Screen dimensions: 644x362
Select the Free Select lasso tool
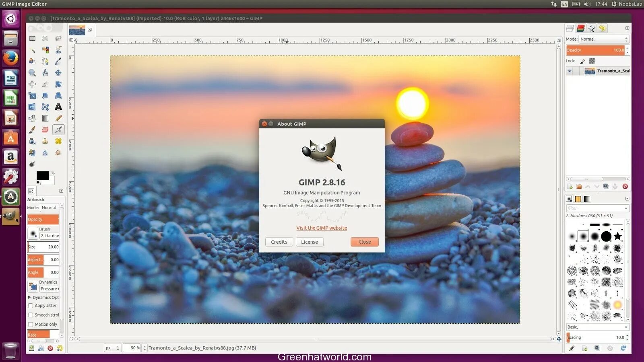58,39
